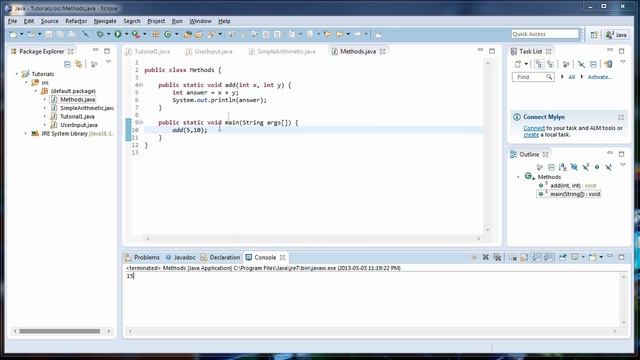Click Synchronize Changed icon in Task List

point(608,64)
